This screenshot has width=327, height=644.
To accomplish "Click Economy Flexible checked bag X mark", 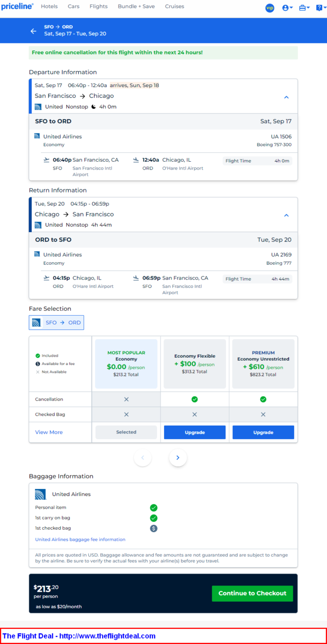I will [x=195, y=414].
